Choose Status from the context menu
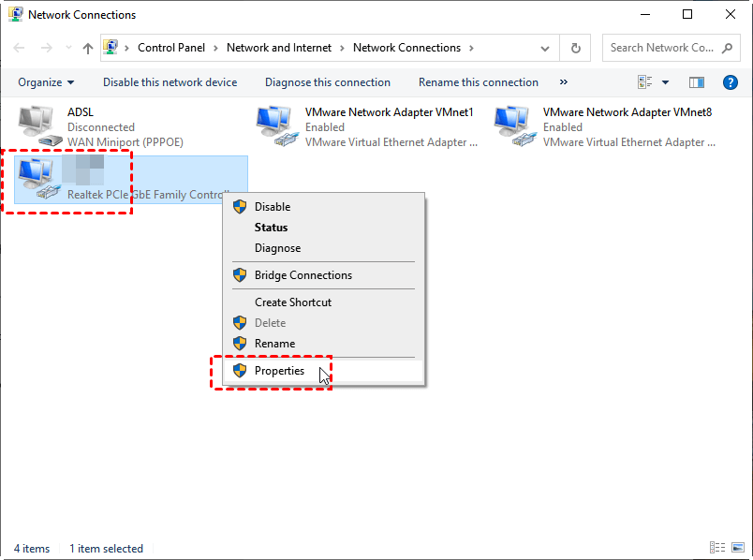 pyautogui.click(x=324, y=228)
